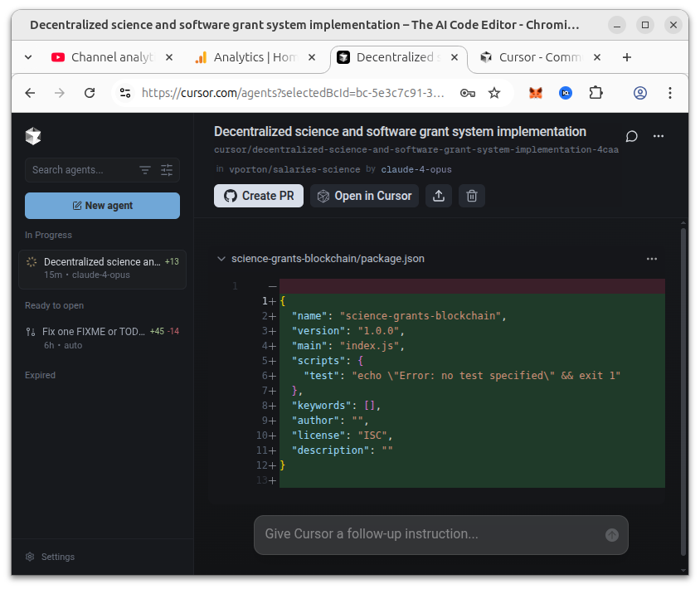Click the Ready to open section label
700x589 pixels.
point(54,305)
